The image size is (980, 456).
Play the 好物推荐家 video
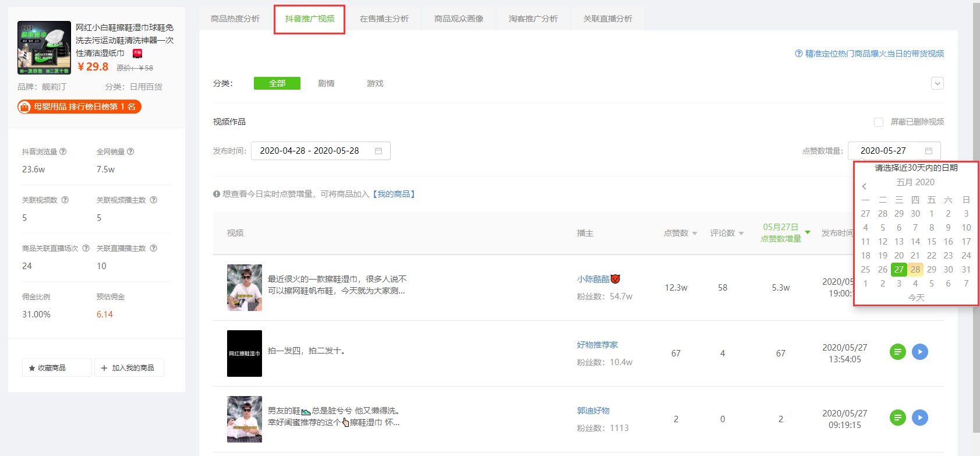(x=920, y=352)
